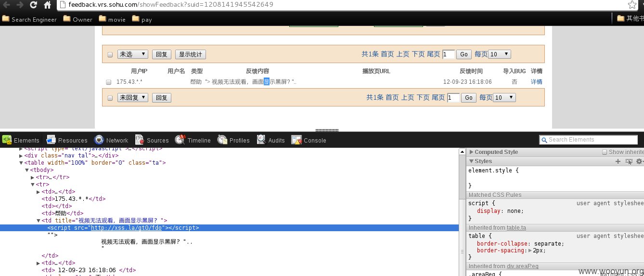Expand the div class="nav tal" node
Image resolution: width=644 pixels, height=276 pixels.
(x=21, y=156)
